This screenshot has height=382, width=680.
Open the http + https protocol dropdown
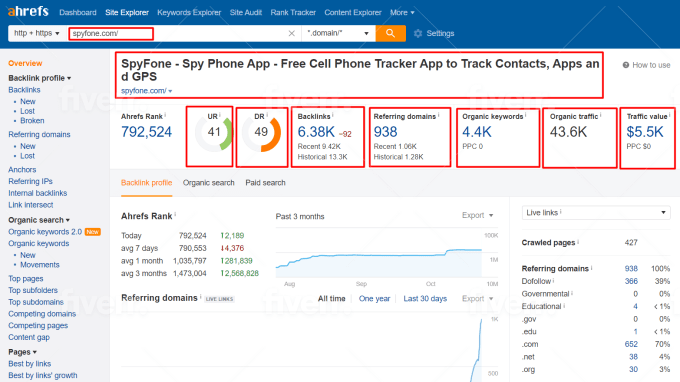pyautogui.click(x=37, y=33)
